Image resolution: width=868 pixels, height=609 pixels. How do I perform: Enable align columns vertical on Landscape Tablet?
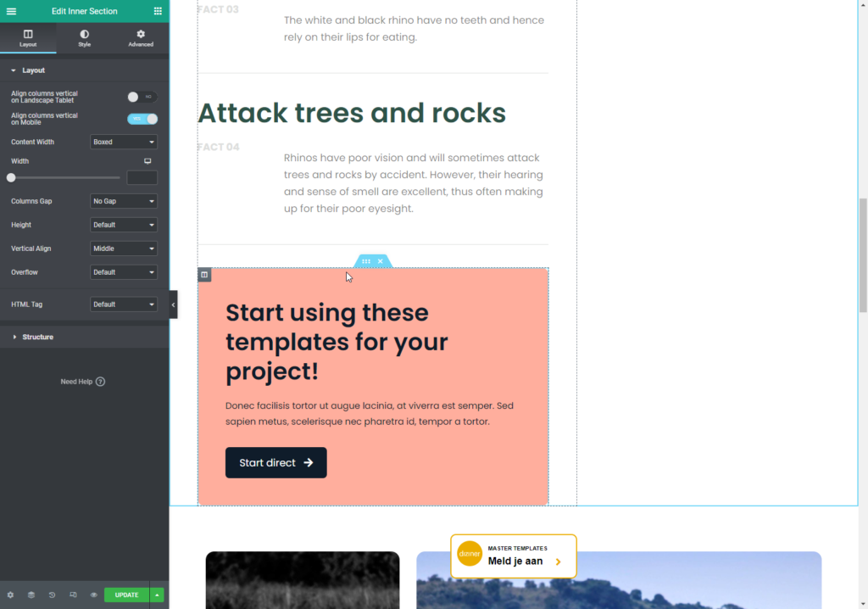pos(142,97)
